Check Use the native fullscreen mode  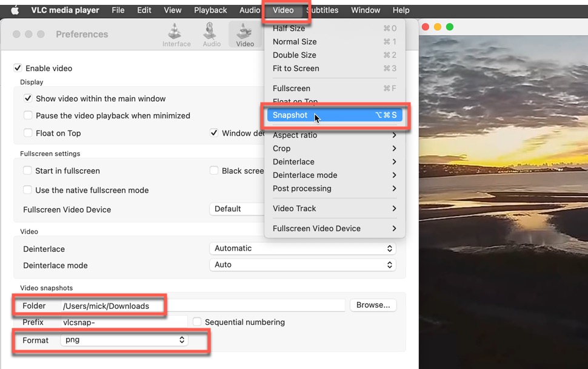(27, 190)
